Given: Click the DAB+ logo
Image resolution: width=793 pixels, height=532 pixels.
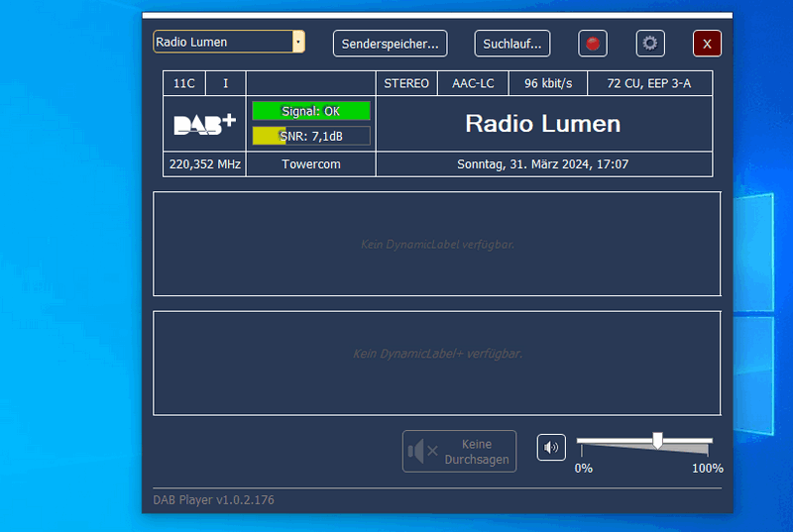Looking at the screenshot, I should tap(204, 124).
